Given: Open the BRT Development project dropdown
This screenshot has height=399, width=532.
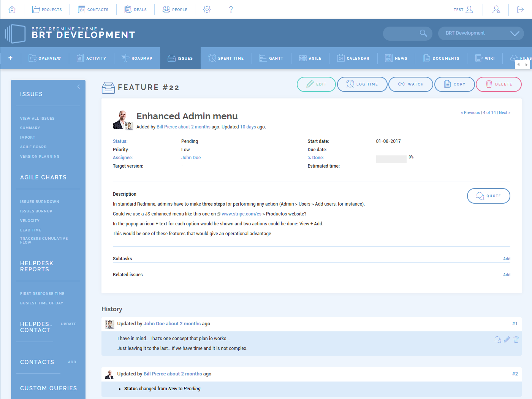Looking at the screenshot, I should click(x=481, y=33).
